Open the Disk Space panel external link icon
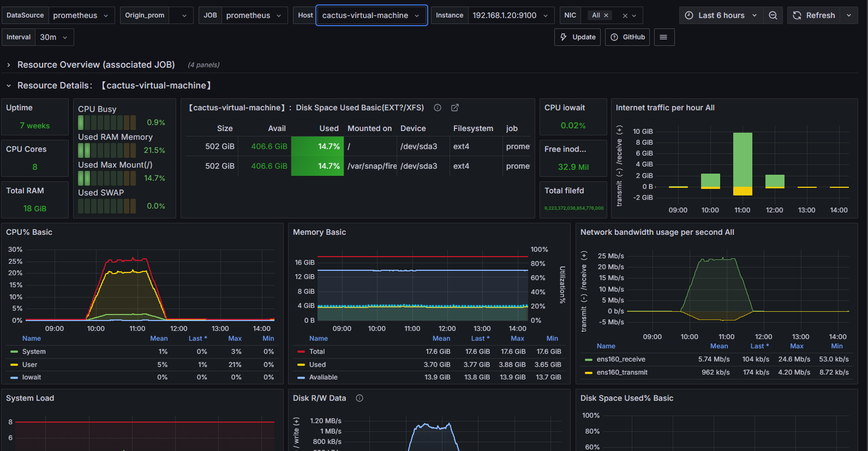Screen dimensions: 868x451 [455, 108]
